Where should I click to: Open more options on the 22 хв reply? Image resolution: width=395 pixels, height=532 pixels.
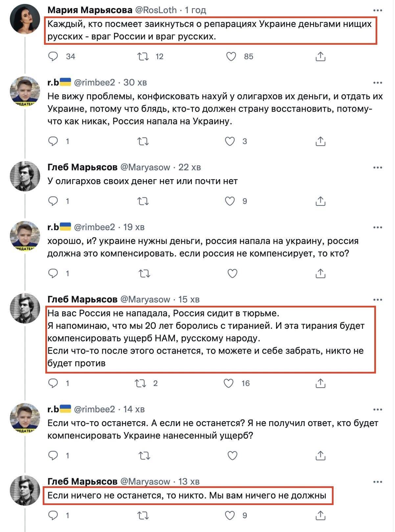[378, 168]
